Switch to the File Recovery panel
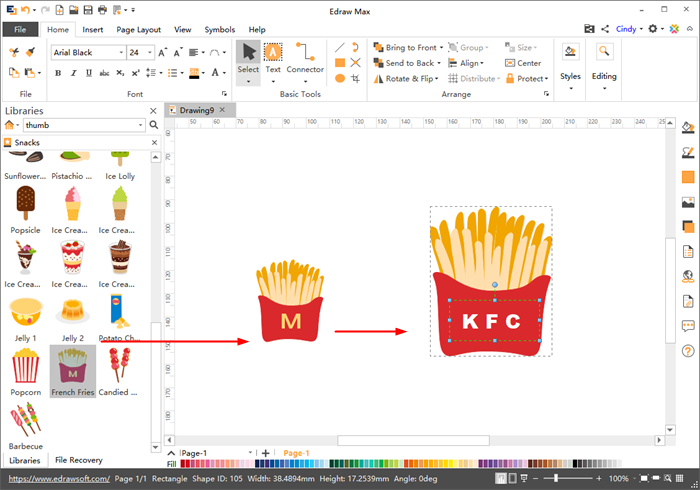Screen dimensions: 700x490 78,460
